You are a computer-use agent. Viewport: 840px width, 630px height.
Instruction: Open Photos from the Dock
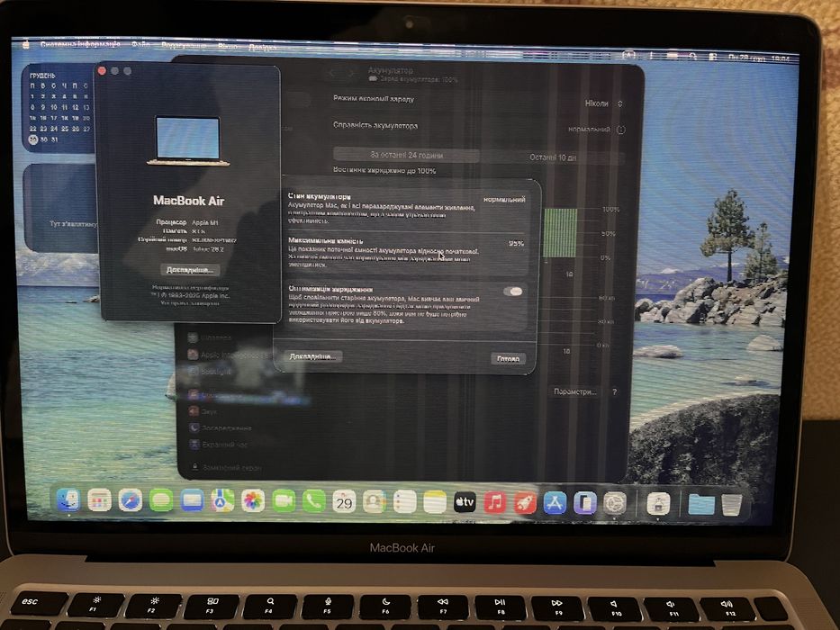252,501
